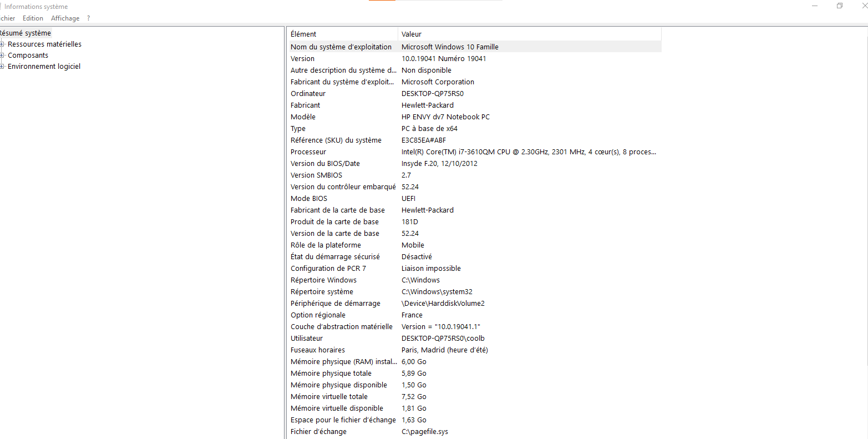Expand the Ressources matérielles tree node
The image size is (868, 439).
coord(2,44)
